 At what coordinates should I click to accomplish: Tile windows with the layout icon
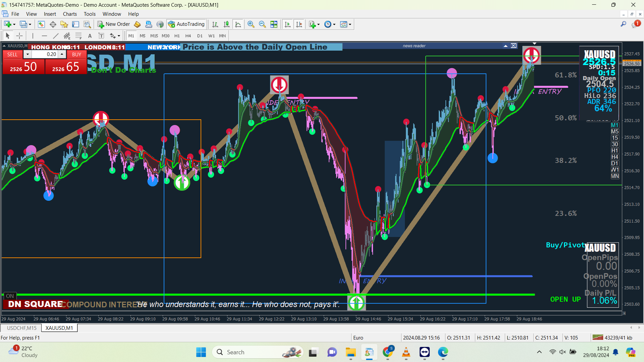[x=274, y=24]
